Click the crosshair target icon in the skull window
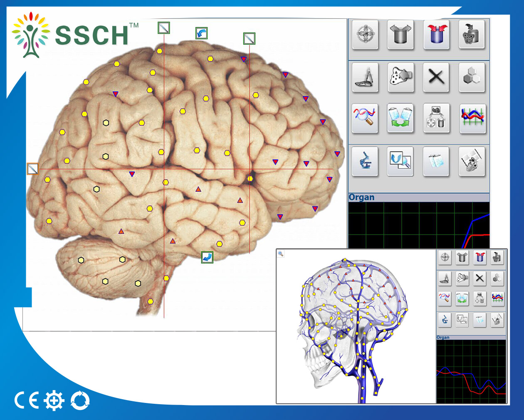524x420 pixels. (445, 258)
